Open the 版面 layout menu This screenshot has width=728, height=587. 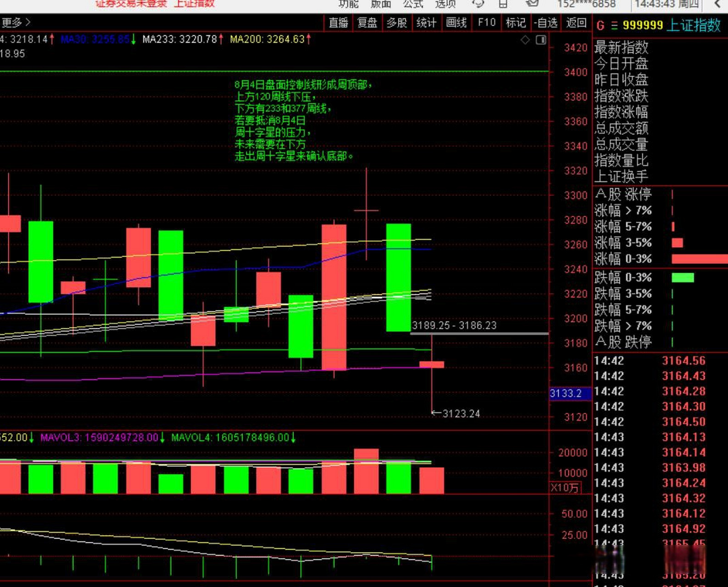381,4
